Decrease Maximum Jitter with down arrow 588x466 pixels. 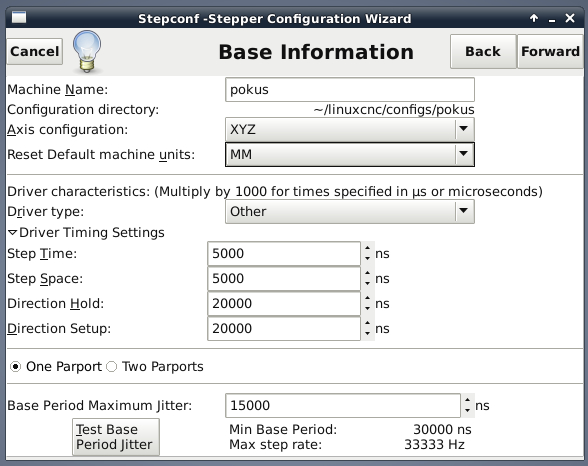pyautogui.click(x=467, y=411)
